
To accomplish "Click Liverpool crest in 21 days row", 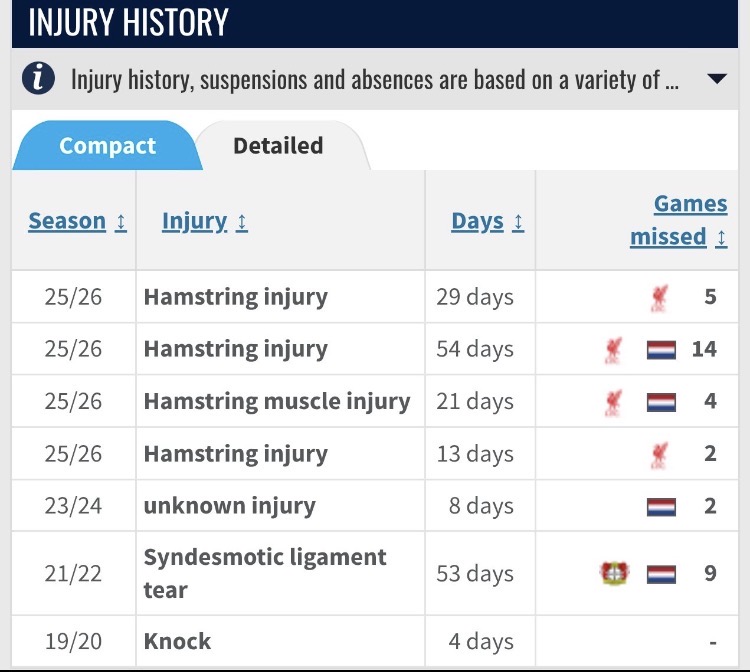I will click(614, 402).
